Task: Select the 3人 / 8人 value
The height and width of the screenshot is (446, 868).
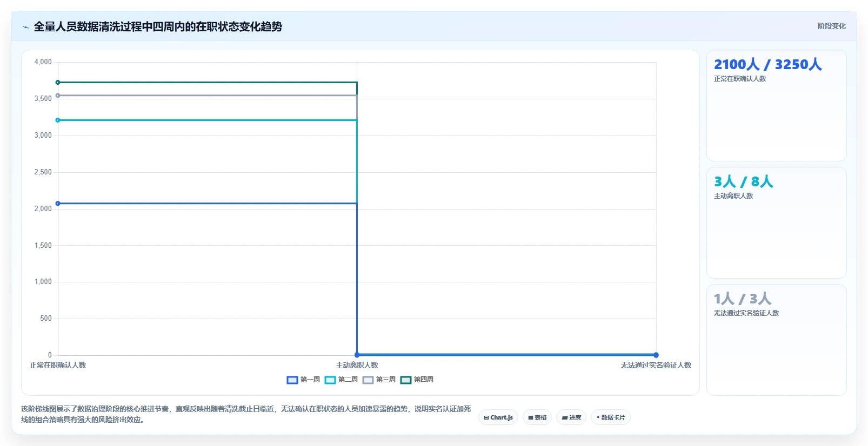Action: point(744,181)
